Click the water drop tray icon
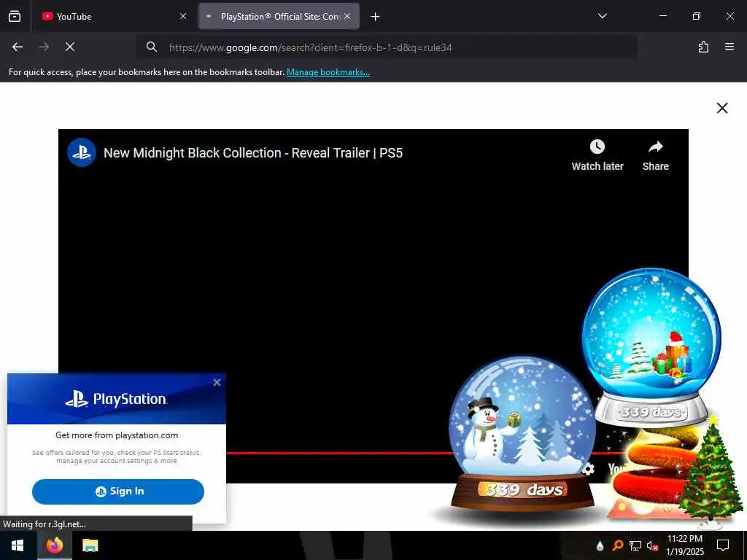747x560 pixels. (x=600, y=545)
